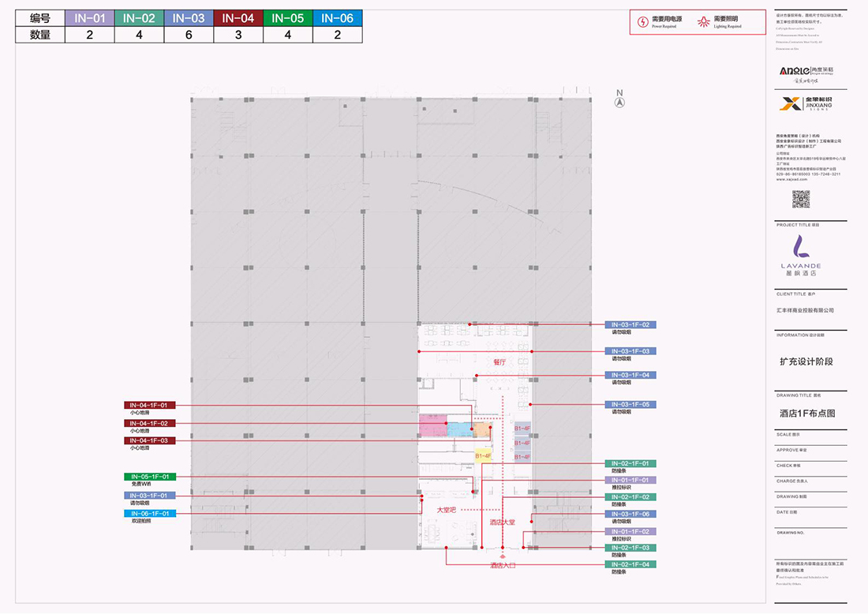
Task: Click the IN-05-1F-01 free WiFi label
Action: point(150,477)
